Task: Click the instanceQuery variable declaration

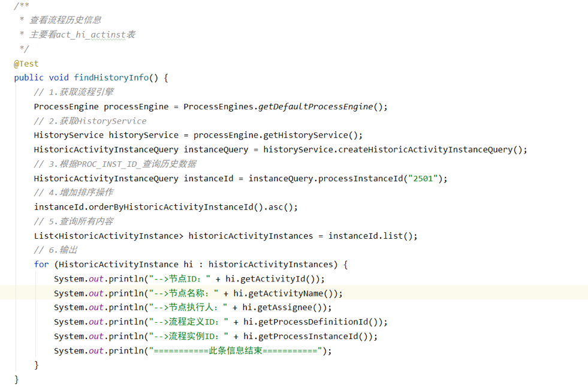Action: [x=216, y=149]
